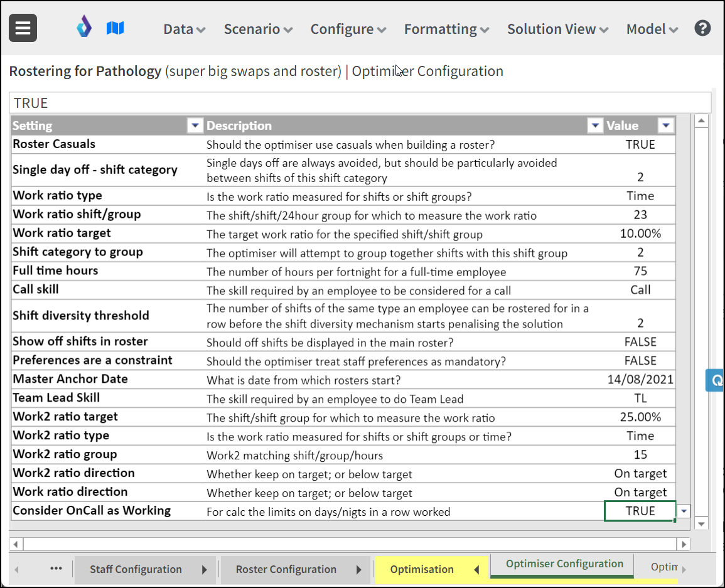Expand the Solution View menu
The height and width of the screenshot is (588, 725).
[557, 29]
